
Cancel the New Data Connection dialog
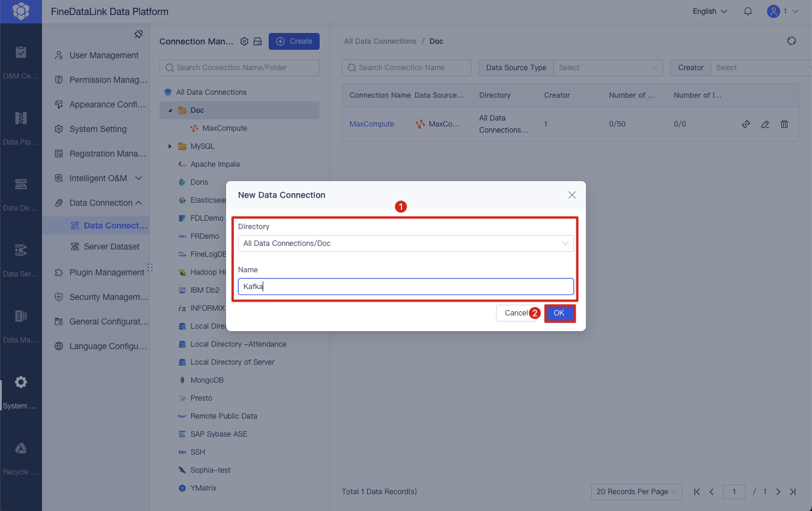pos(515,312)
